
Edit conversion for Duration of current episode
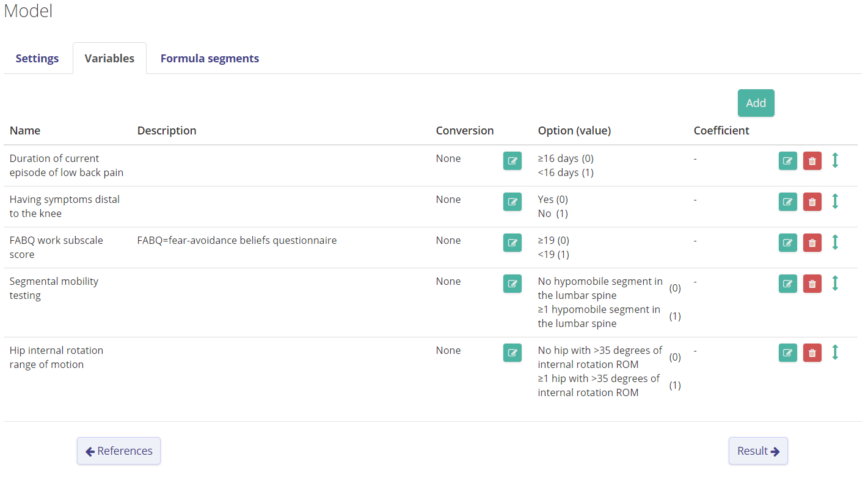click(512, 161)
